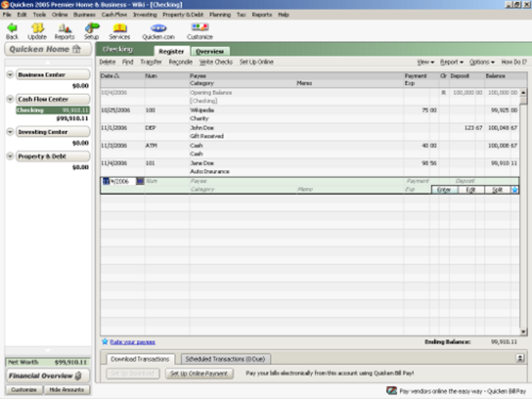Switch to the Overview tab
Viewport: 532px width, 399px height.
(210, 52)
